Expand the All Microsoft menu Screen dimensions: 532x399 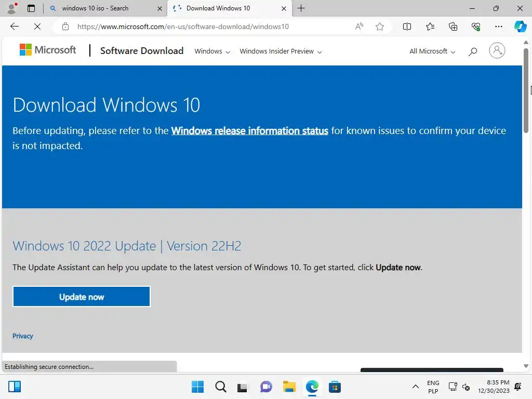tap(432, 51)
